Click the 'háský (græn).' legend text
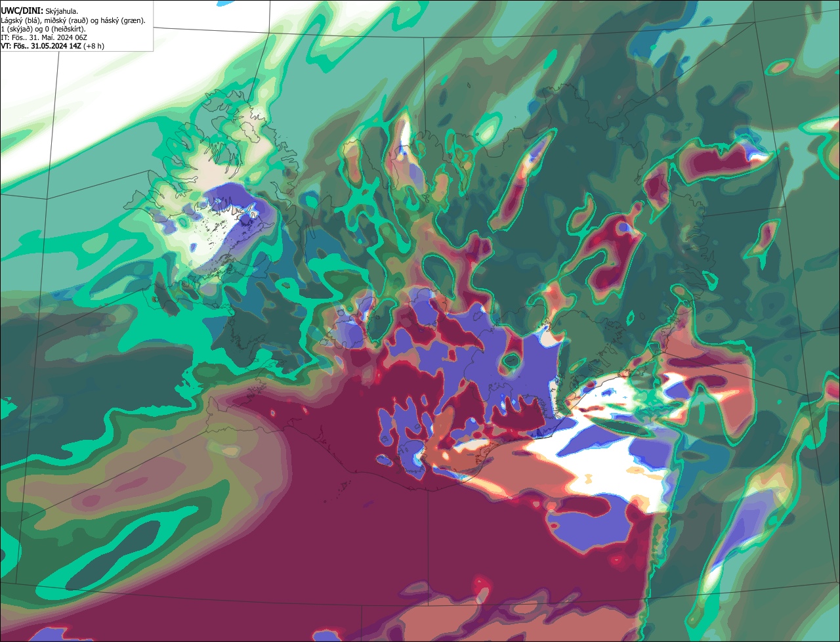This screenshot has height=642, width=840. pyautogui.click(x=123, y=21)
